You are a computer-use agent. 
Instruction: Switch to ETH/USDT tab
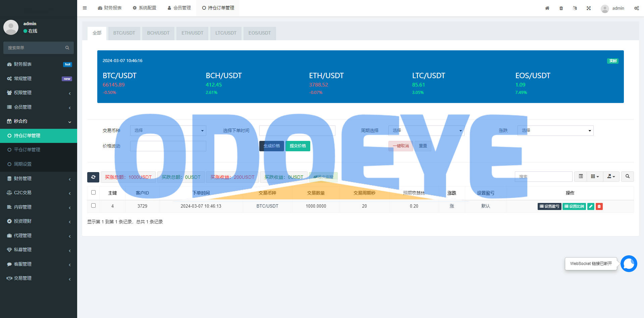coord(193,33)
